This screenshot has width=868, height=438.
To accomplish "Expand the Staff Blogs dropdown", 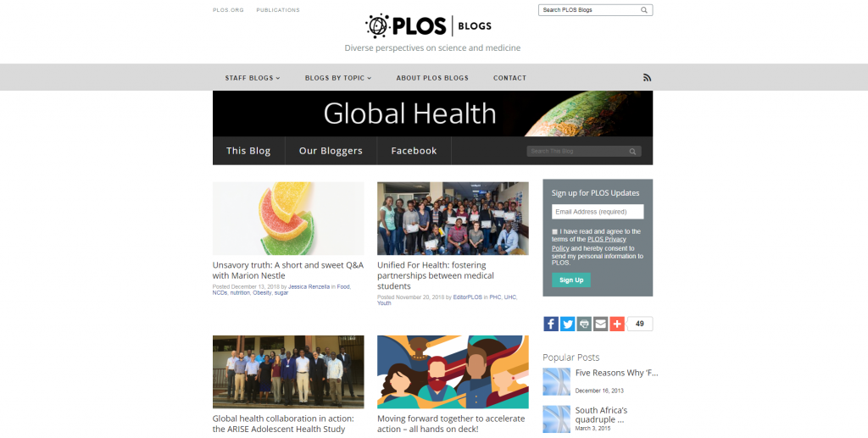I will (253, 78).
